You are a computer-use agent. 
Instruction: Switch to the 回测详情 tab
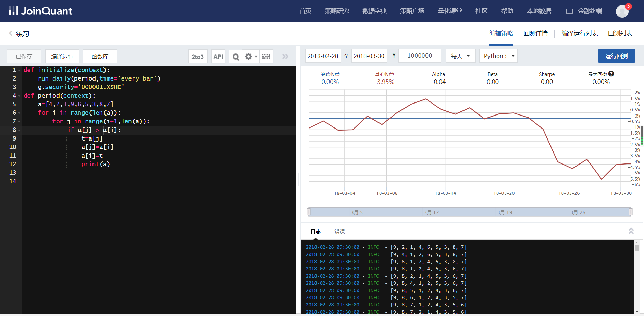point(535,33)
